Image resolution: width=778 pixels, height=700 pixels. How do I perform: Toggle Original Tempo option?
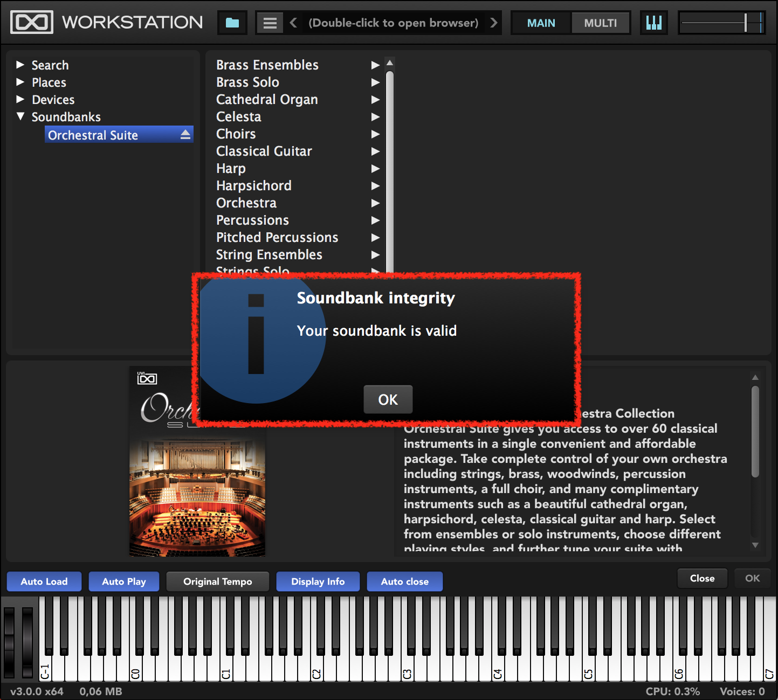(x=218, y=581)
